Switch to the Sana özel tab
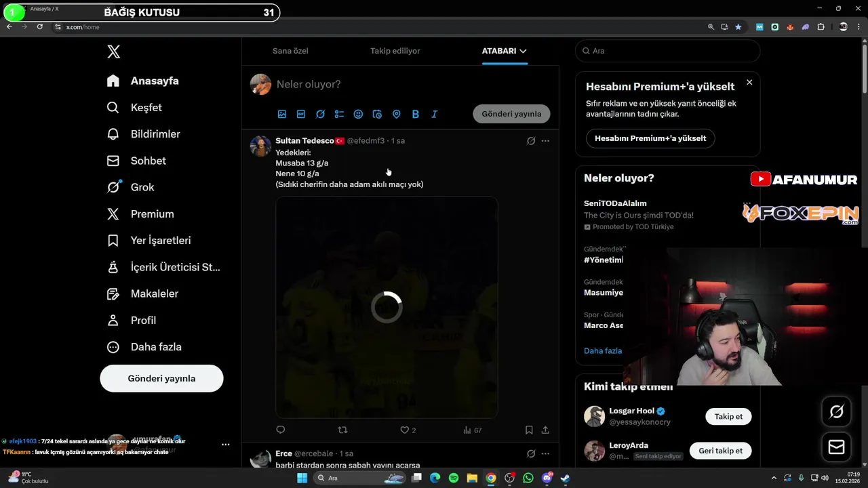 point(290,51)
